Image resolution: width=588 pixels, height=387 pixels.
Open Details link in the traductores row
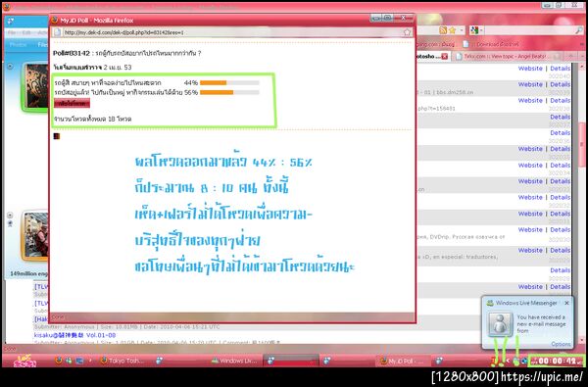[561, 250]
